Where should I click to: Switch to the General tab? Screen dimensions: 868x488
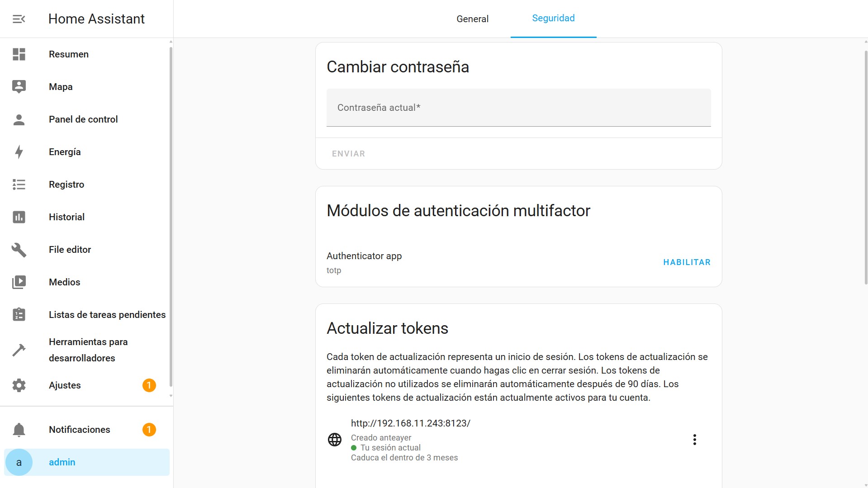(472, 19)
